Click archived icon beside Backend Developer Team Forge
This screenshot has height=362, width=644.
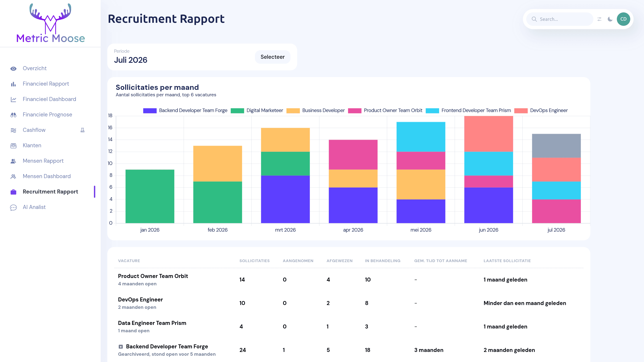pyautogui.click(x=121, y=347)
